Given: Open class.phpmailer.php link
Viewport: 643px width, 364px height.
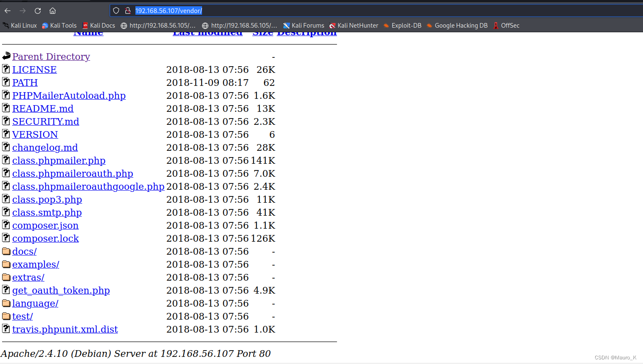Looking at the screenshot, I should tap(59, 160).
